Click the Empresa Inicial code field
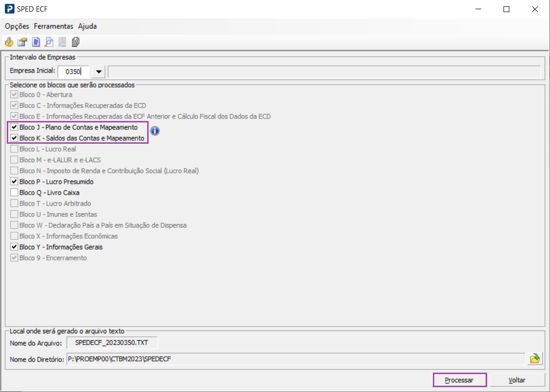The width and height of the screenshot is (550, 392). [x=73, y=72]
